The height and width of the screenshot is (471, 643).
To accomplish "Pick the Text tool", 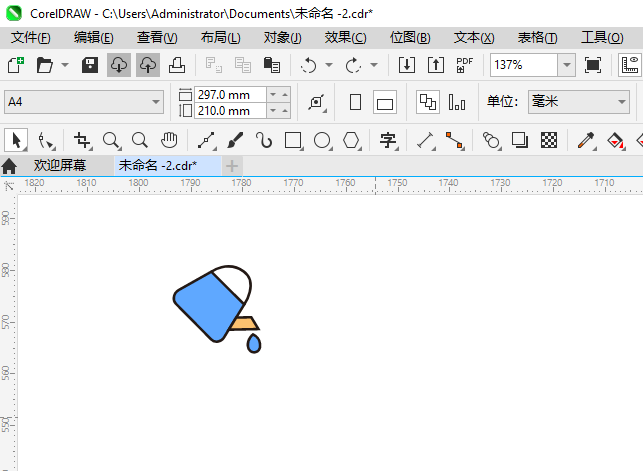I will pos(388,141).
